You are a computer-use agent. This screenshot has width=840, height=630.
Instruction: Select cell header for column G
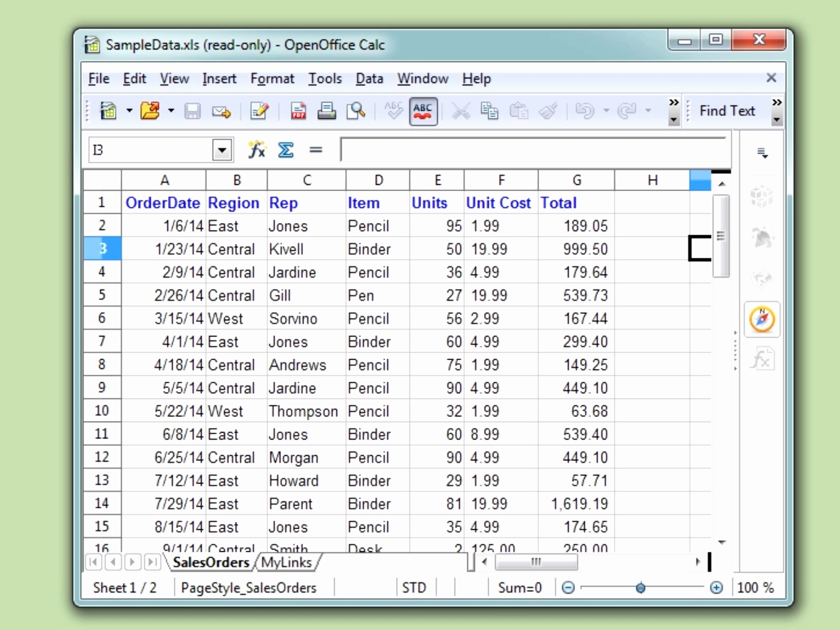pos(576,180)
